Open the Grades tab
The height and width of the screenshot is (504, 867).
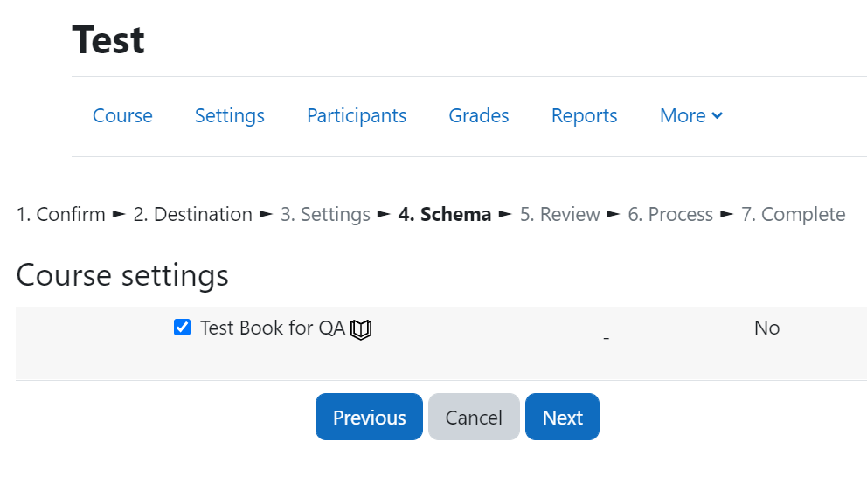coord(479,115)
